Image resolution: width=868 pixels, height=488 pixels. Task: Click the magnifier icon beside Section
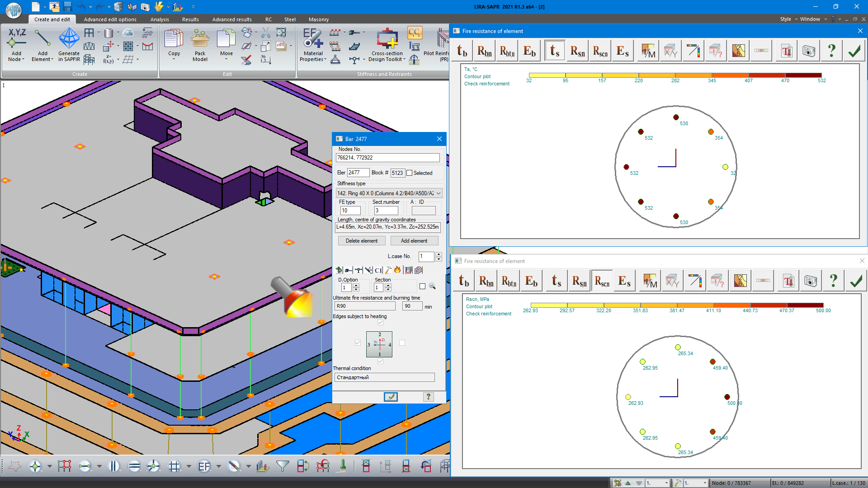(x=432, y=286)
